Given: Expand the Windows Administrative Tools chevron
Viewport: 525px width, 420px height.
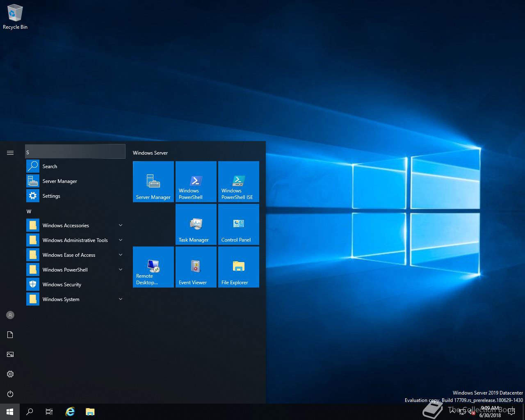Looking at the screenshot, I should coord(121,240).
